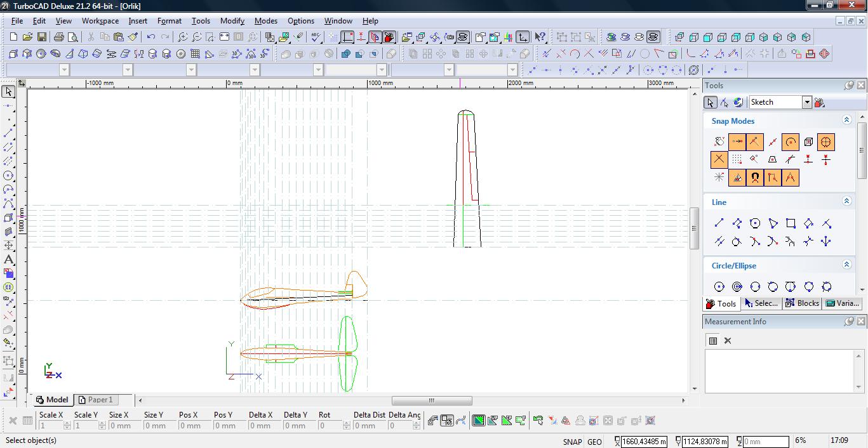The width and height of the screenshot is (868, 448).
Task: Toggle GEO in the status bar
Action: (x=594, y=442)
